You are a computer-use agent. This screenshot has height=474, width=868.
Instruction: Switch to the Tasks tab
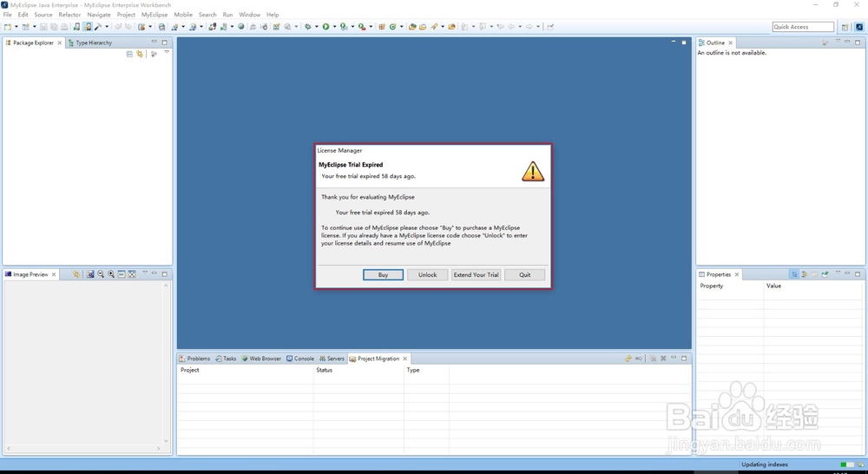226,359
